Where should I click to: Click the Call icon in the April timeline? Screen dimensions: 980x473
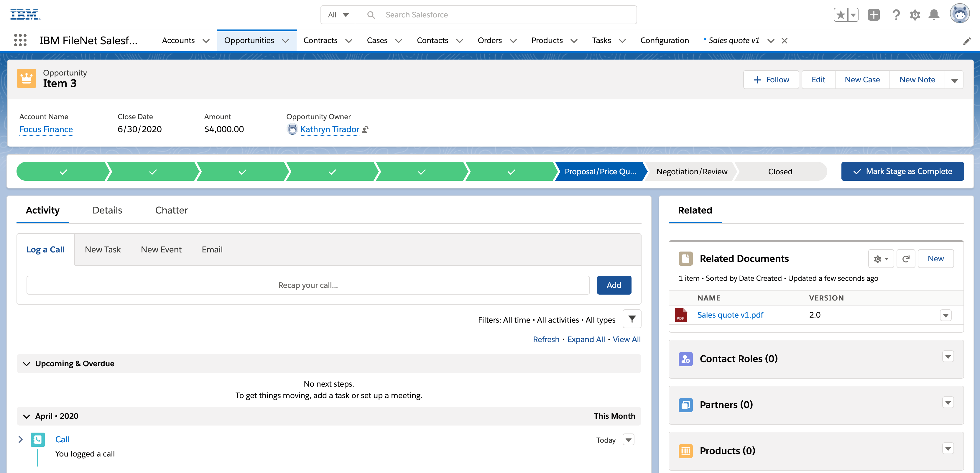38,439
